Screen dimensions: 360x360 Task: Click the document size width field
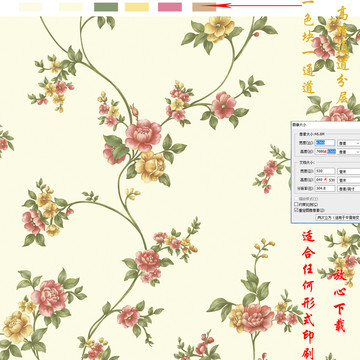[x=325, y=171]
